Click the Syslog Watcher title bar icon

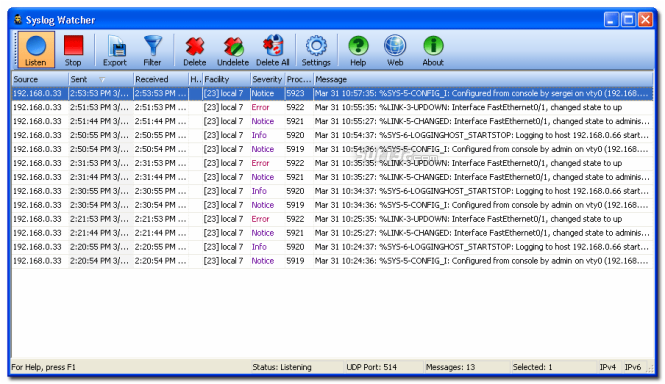(18, 20)
